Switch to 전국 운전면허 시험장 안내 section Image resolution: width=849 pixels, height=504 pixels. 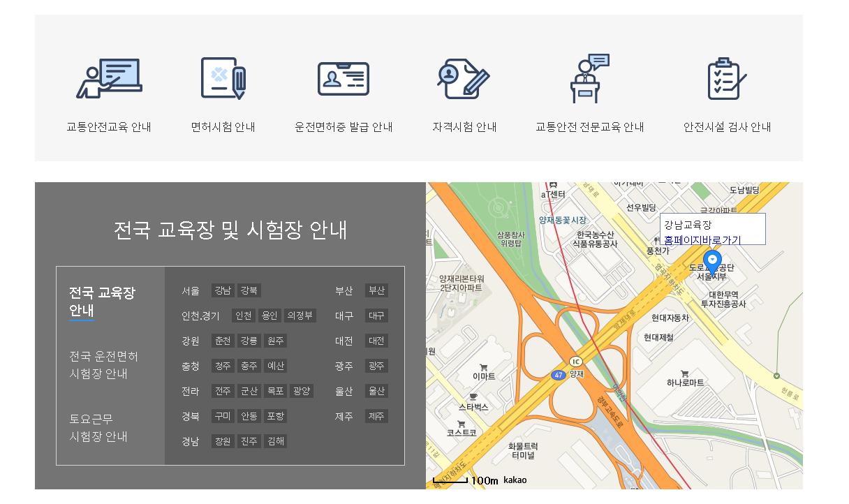[x=104, y=364]
